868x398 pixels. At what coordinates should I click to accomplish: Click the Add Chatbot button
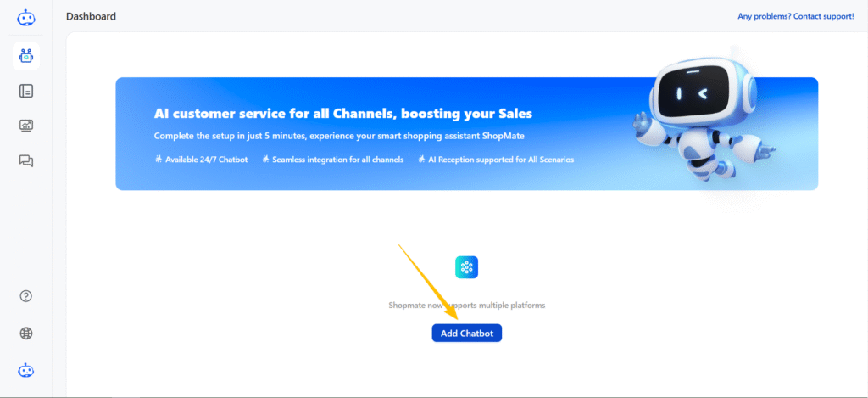[x=467, y=334]
